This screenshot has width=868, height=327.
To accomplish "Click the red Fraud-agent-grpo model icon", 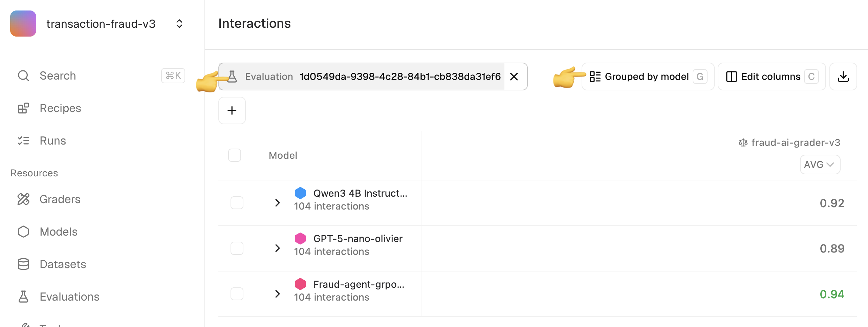I will click(x=300, y=284).
